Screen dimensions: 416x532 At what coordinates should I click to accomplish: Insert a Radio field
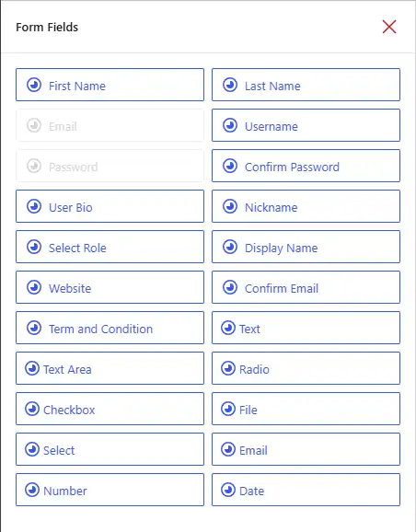(306, 368)
